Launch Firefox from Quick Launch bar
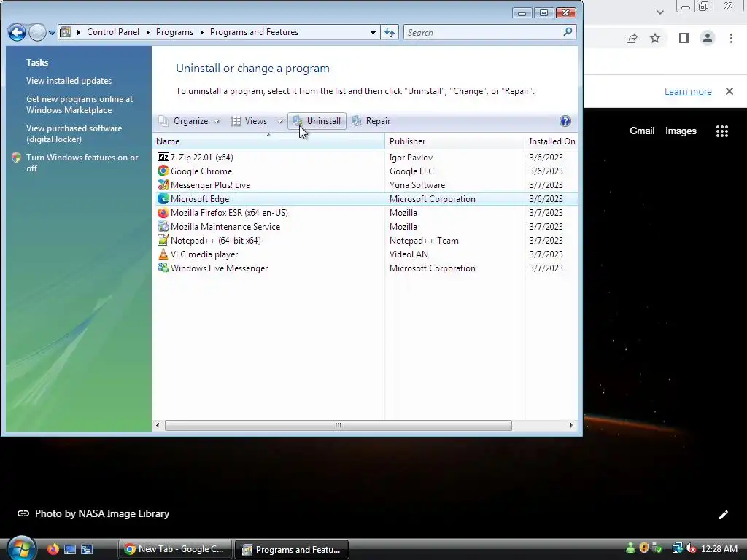 click(x=53, y=549)
